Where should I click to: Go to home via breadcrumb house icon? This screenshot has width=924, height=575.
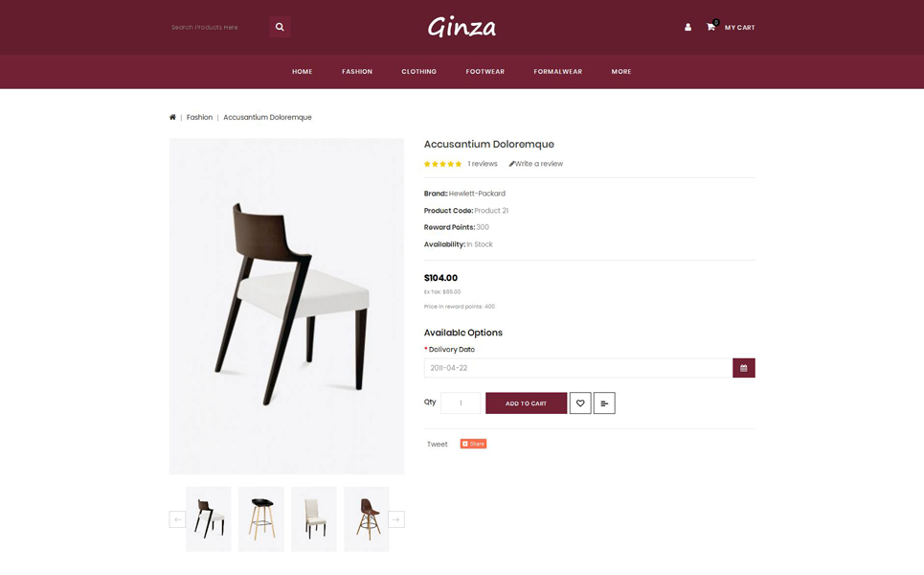click(x=172, y=117)
